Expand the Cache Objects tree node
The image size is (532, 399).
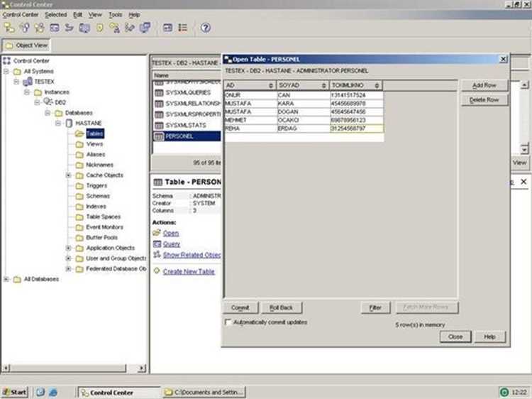pyautogui.click(x=69, y=175)
